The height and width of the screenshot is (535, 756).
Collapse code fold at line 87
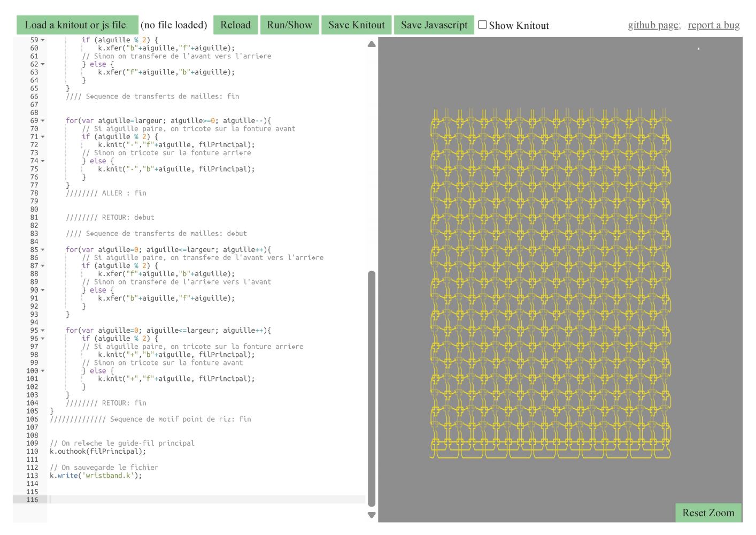(43, 266)
